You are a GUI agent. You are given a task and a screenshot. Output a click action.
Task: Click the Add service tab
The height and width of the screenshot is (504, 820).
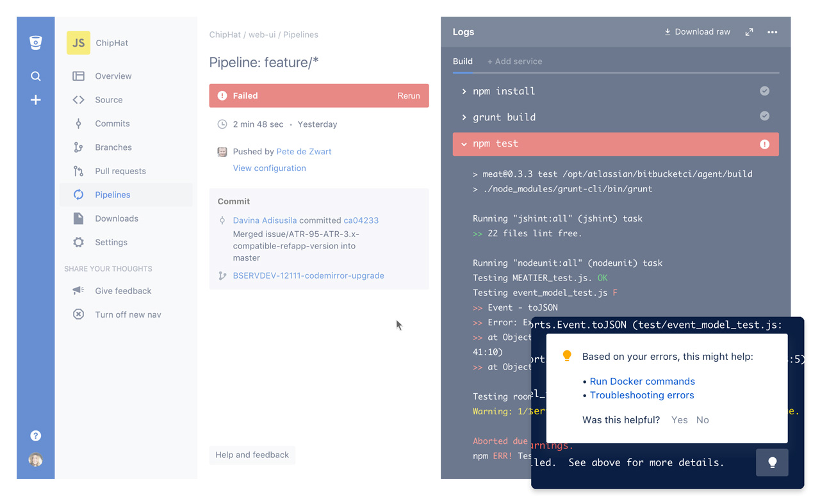coord(514,61)
